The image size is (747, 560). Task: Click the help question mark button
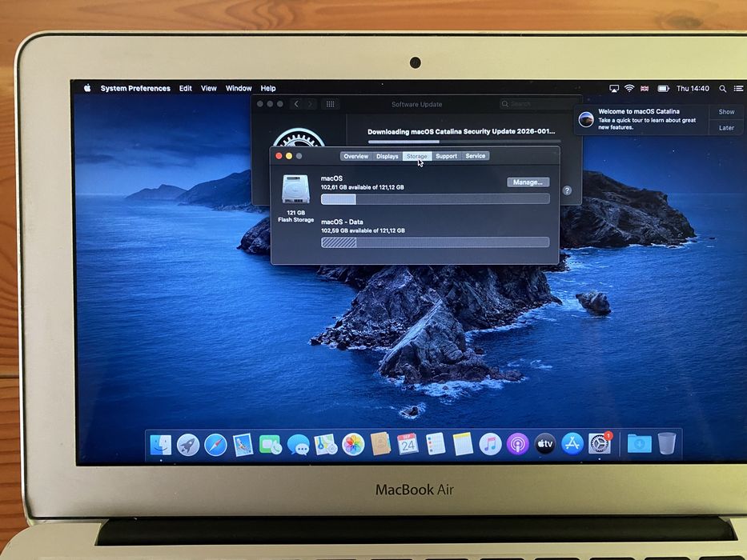coord(567,190)
